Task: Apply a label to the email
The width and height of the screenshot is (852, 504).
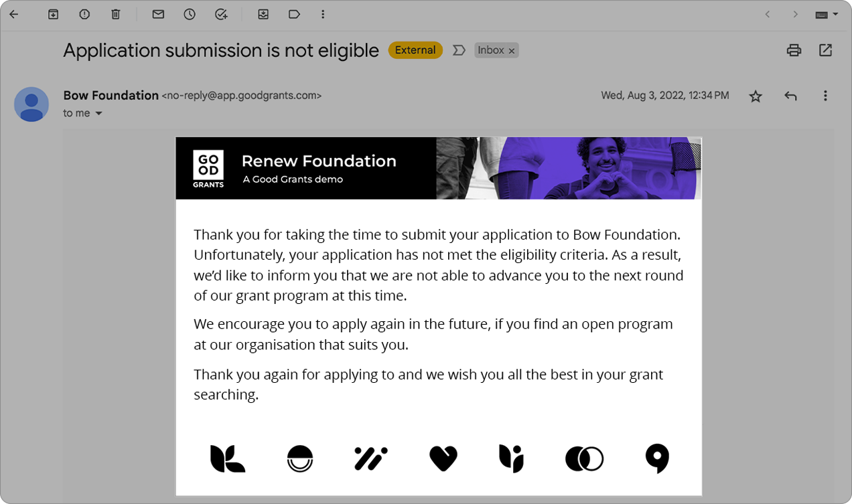Action: [x=294, y=14]
